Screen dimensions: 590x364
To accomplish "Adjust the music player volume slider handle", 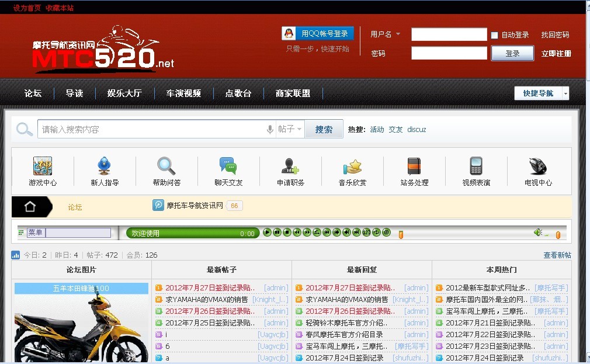I will coord(558,235).
